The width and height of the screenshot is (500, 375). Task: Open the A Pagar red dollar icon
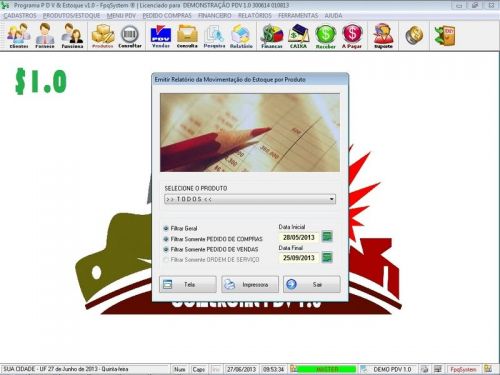pyautogui.click(x=352, y=36)
